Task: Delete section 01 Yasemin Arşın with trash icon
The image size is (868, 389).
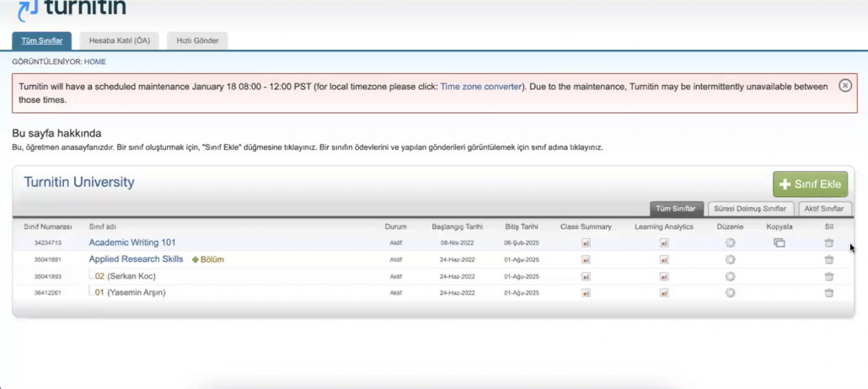Action: (x=828, y=293)
